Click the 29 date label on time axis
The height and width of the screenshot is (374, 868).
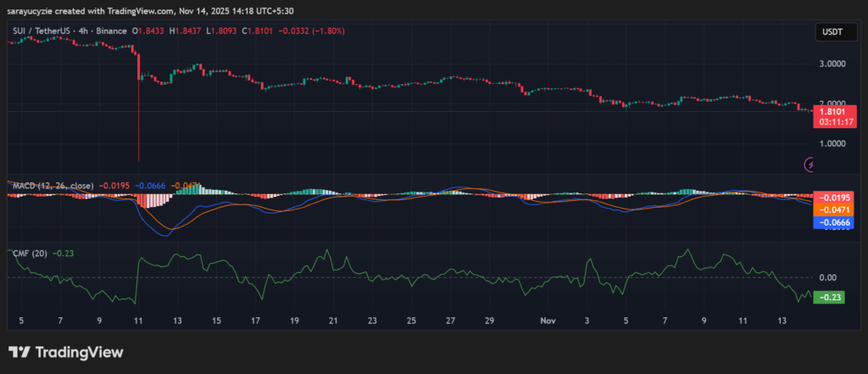pos(489,322)
